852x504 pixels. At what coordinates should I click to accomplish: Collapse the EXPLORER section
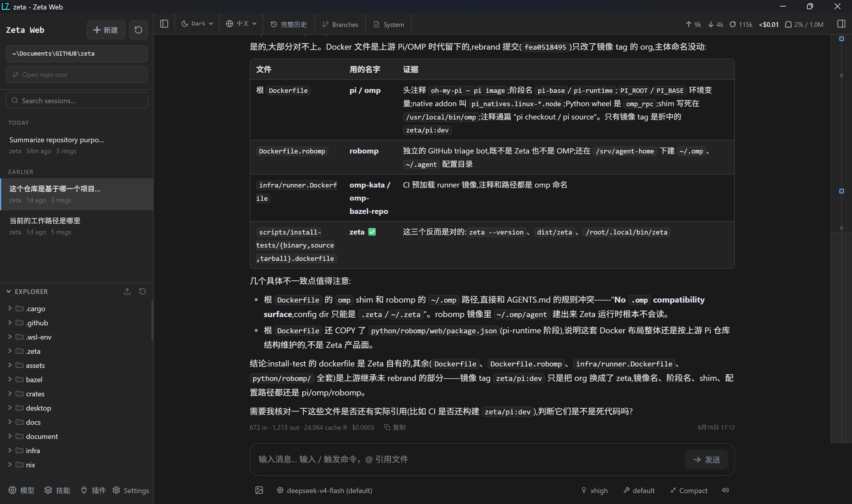coord(28,291)
